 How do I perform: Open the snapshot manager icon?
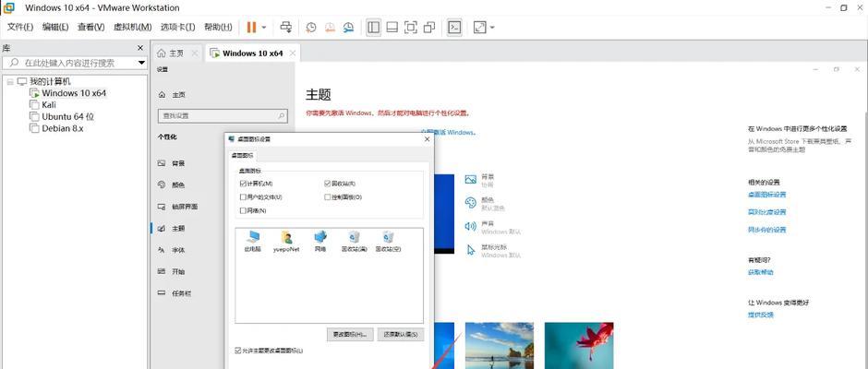(348, 27)
